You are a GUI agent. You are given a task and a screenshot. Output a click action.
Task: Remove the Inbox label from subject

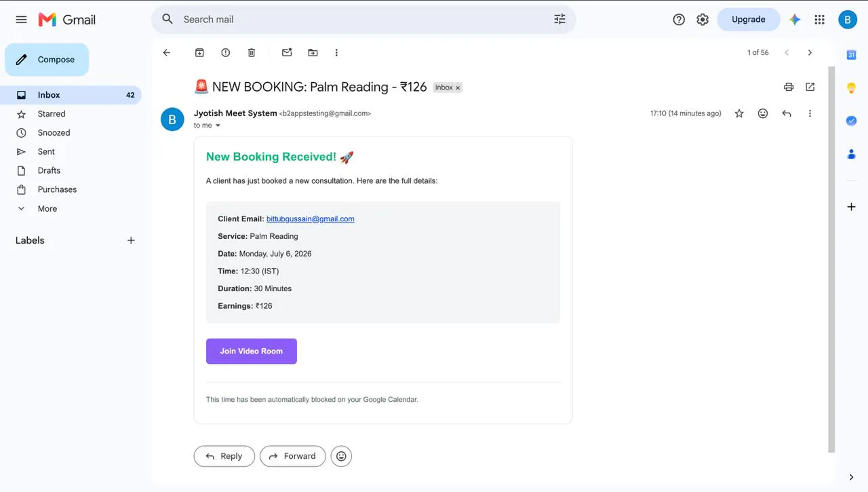pos(458,88)
